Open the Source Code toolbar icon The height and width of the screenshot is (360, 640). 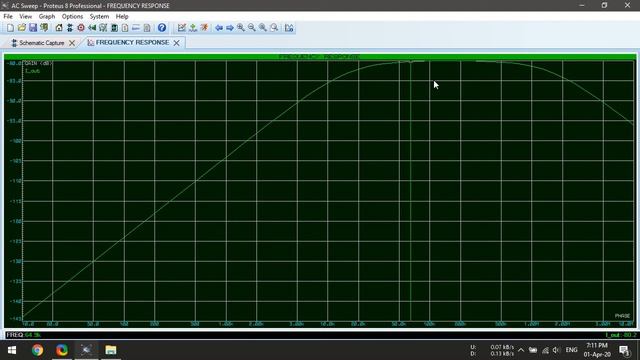[136, 28]
